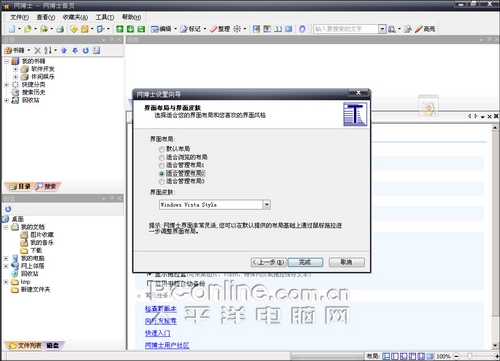Click the zoom-out minus button in status bar

(x=457, y=356)
